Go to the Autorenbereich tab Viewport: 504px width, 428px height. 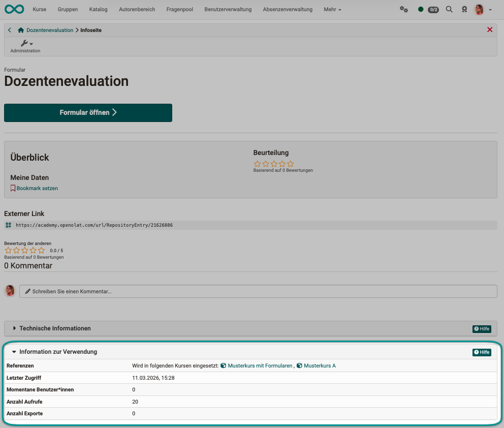click(x=137, y=9)
